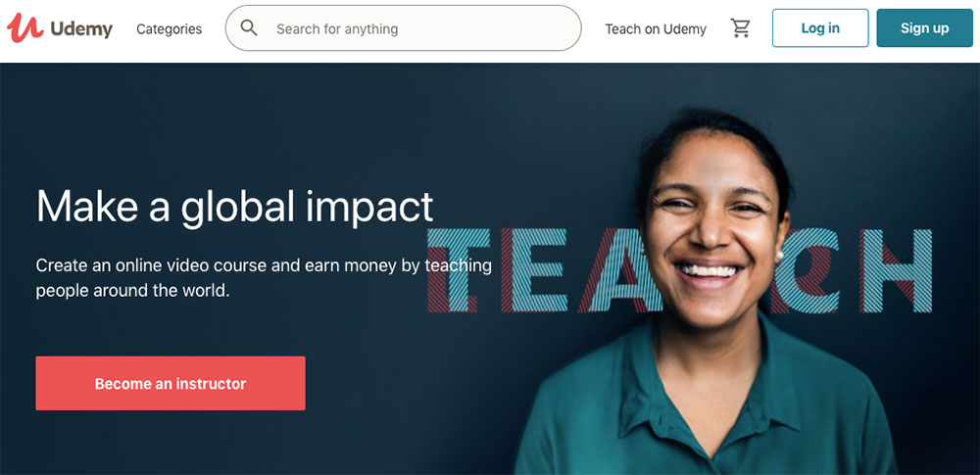Click the Udemy wordmark text
The height and width of the screenshot is (475, 980).
pos(81,28)
